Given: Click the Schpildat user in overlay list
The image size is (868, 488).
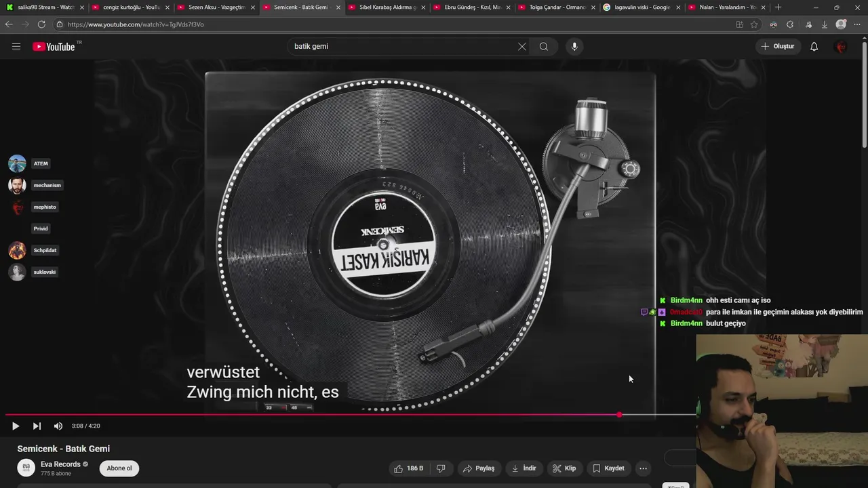Looking at the screenshot, I should point(33,250).
